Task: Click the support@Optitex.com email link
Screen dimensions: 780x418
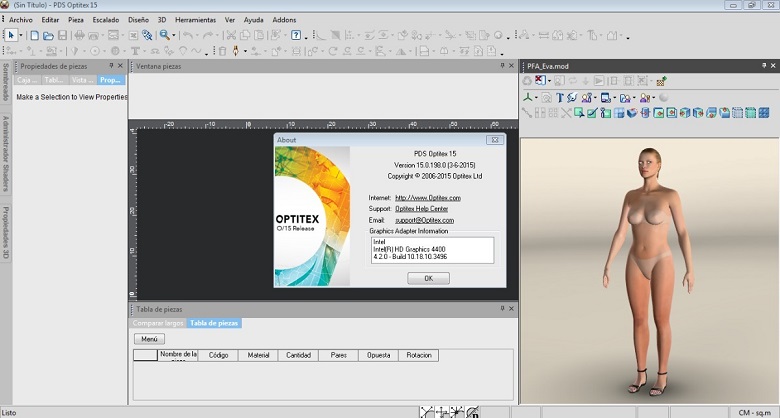Action: click(424, 220)
